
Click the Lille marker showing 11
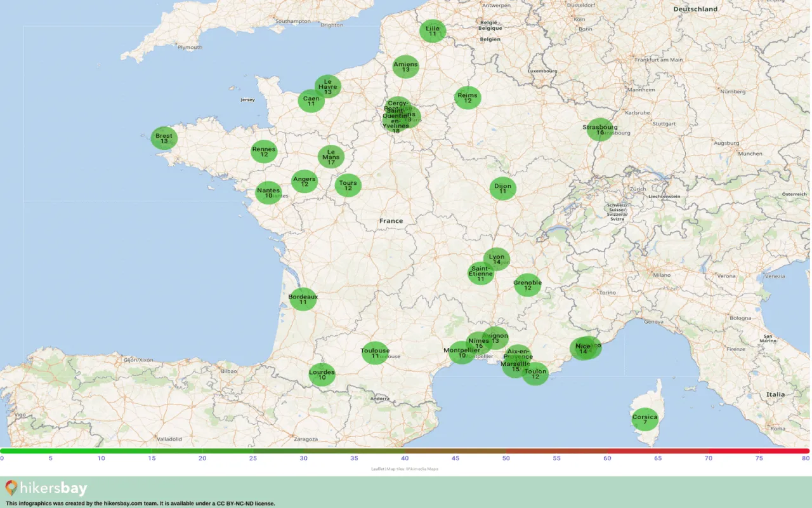(x=433, y=30)
